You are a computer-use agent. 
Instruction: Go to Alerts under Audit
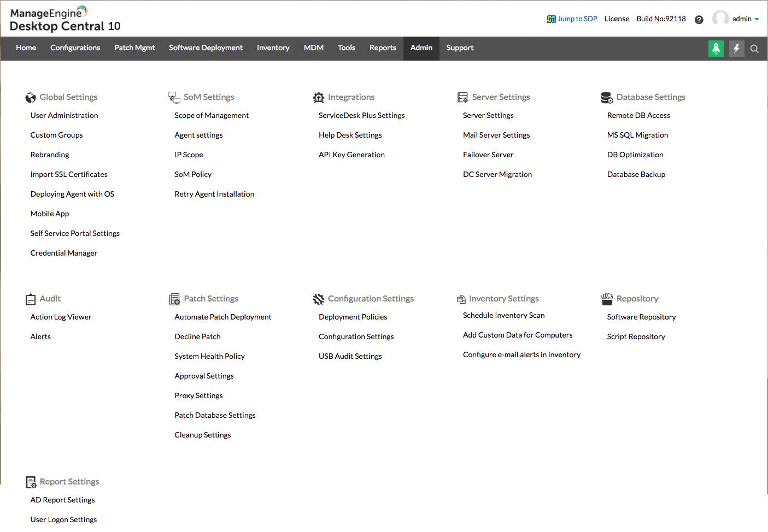tap(40, 337)
